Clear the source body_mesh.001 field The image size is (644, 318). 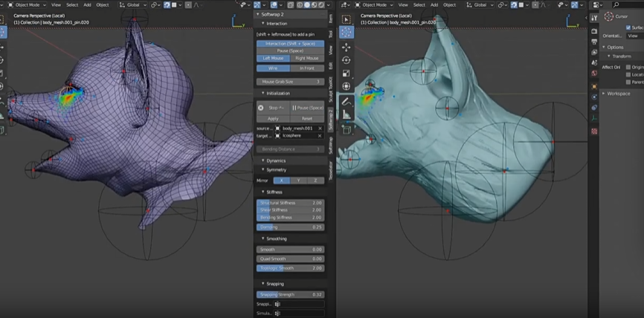pyautogui.click(x=321, y=129)
